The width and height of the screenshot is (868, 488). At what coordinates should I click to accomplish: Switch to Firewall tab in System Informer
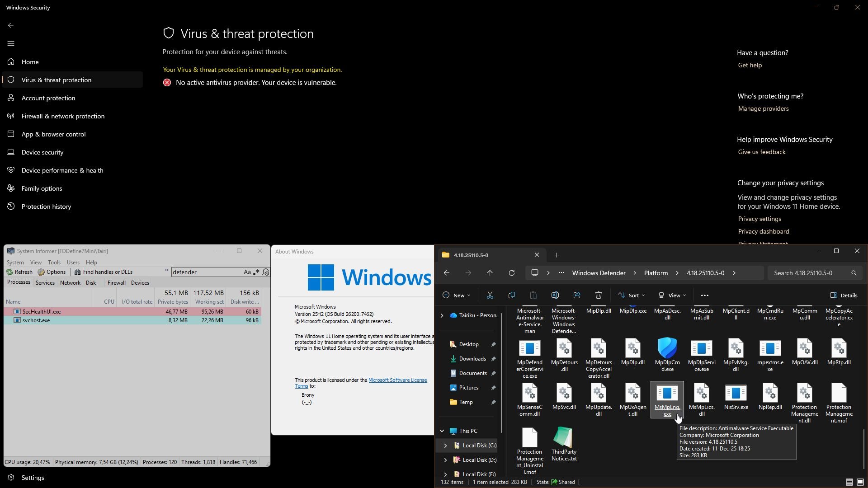117,283
